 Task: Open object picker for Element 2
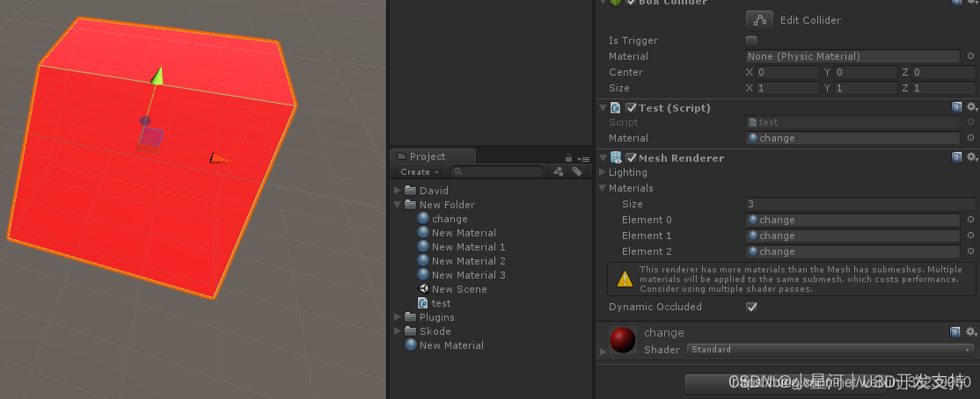click(x=970, y=251)
